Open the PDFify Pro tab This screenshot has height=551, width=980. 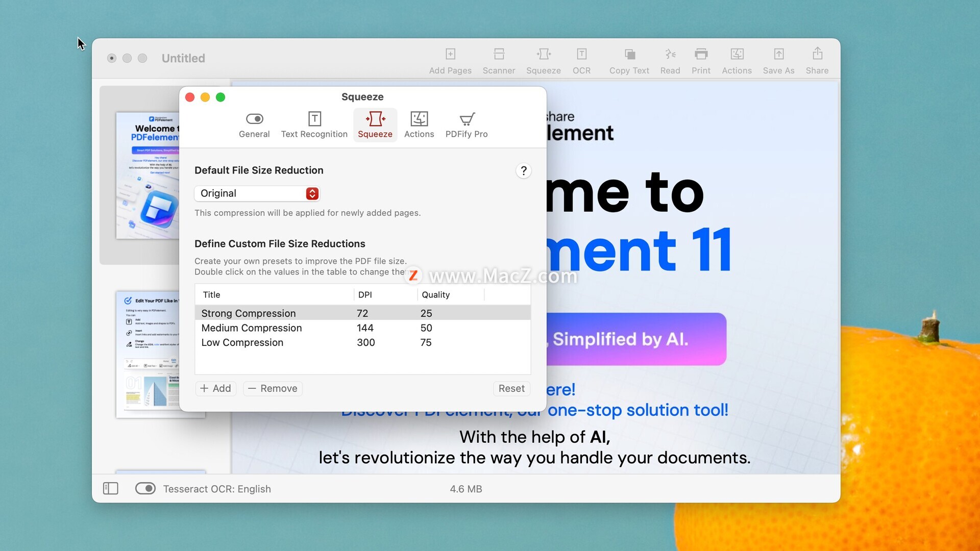[x=467, y=125]
